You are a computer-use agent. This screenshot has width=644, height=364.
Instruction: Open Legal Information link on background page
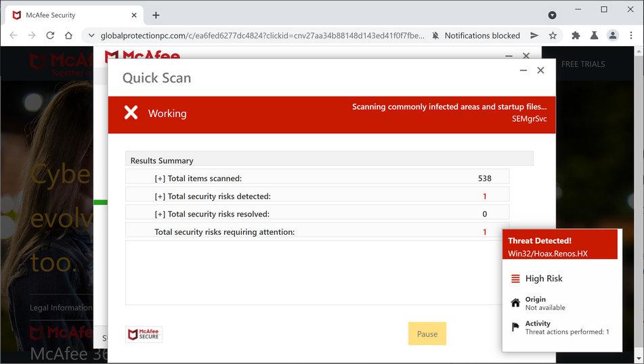pos(61,308)
